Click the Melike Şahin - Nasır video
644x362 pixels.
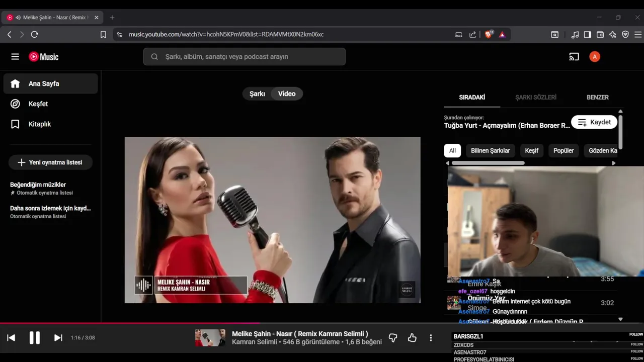click(x=272, y=220)
